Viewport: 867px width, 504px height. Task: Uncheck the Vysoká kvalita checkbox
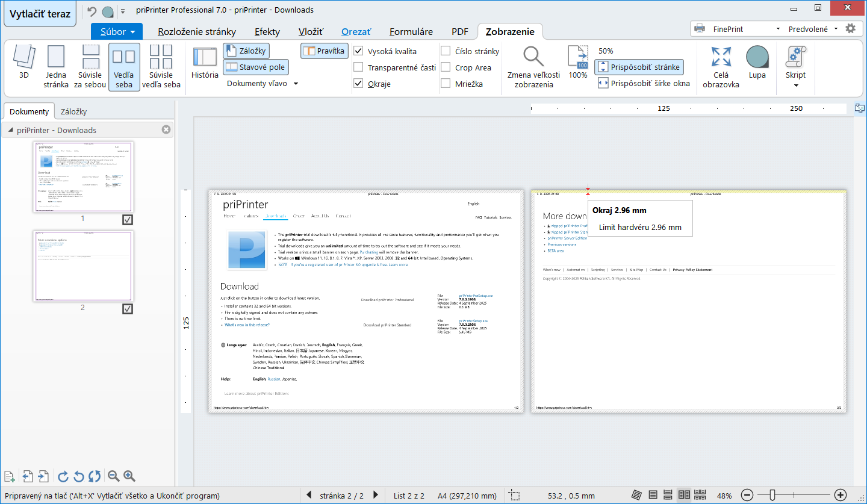click(358, 51)
